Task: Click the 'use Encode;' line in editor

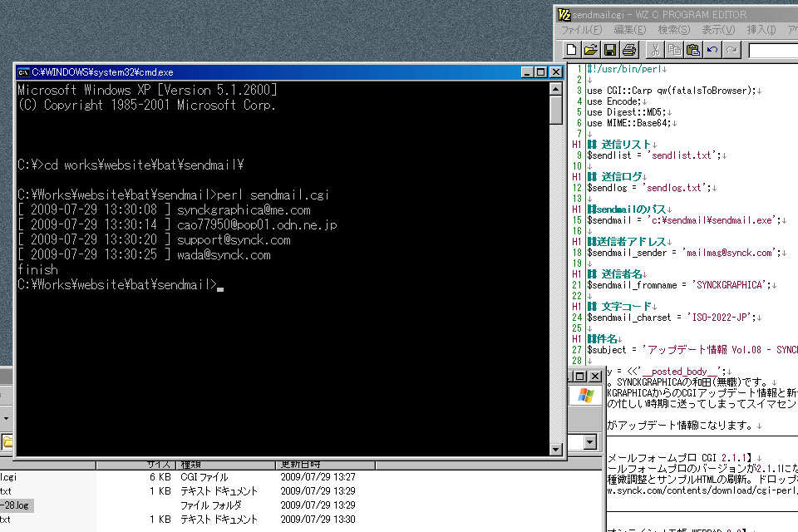Action: click(x=616, y=101)
